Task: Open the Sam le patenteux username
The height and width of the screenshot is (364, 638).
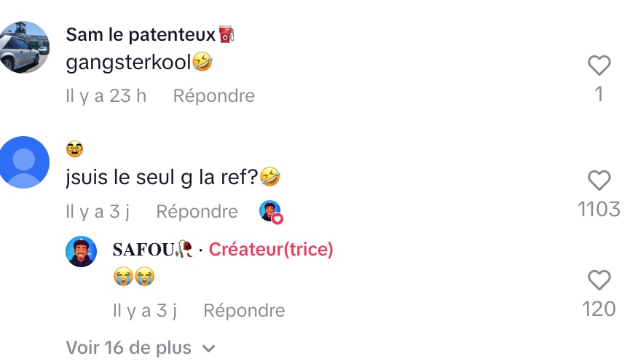Action: pos(141,34)
